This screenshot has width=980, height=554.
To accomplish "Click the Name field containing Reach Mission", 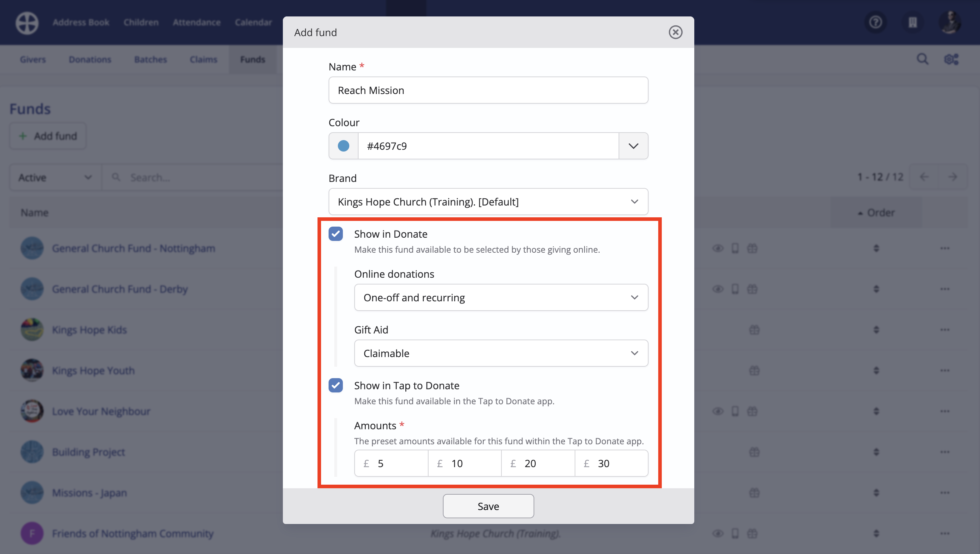I will (x=488, y=90).
